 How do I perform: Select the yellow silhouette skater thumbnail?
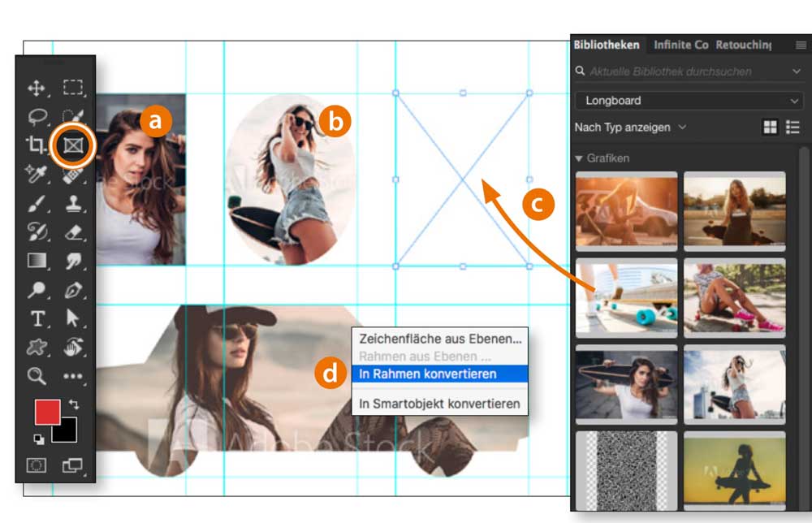click(x=735, y=471)
